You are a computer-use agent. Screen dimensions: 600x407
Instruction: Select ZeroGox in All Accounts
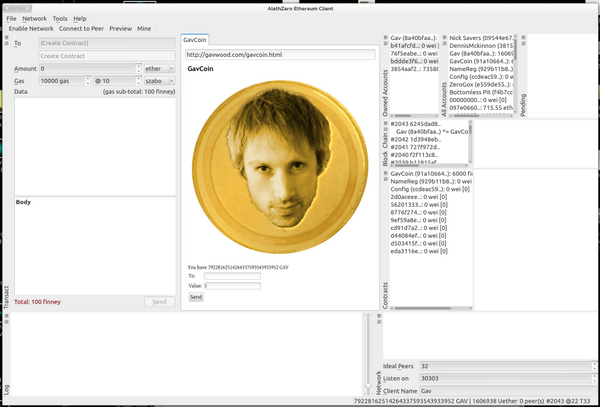[481, 84]
